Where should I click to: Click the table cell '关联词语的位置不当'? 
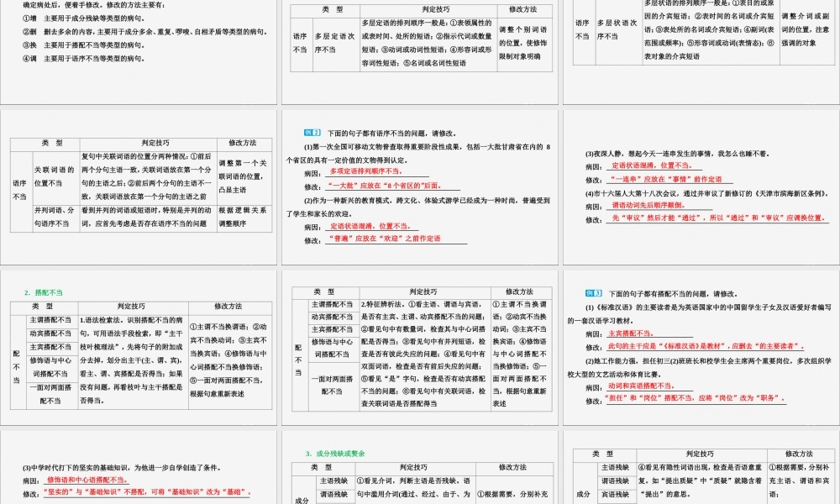click(x=55, y=176)
